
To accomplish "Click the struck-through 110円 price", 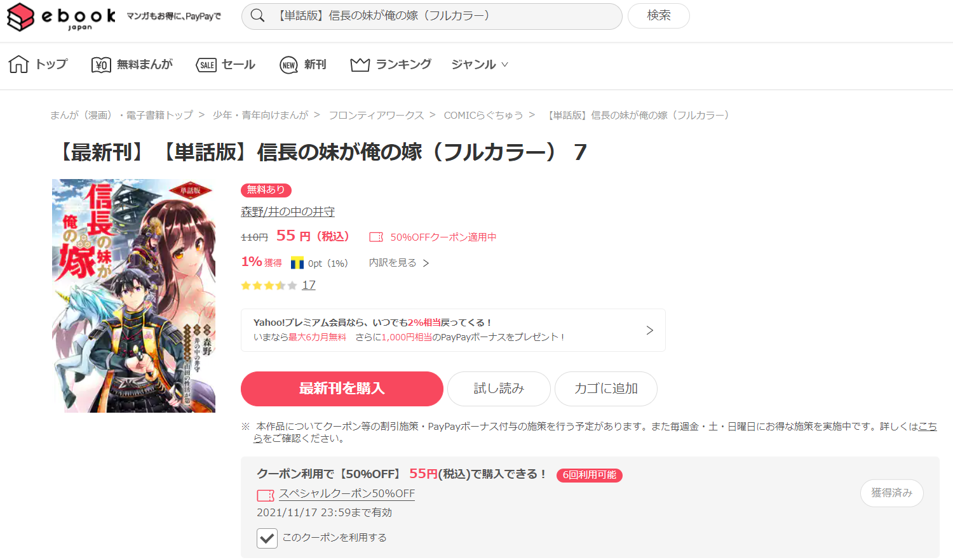I will click(x=254, y=237).
